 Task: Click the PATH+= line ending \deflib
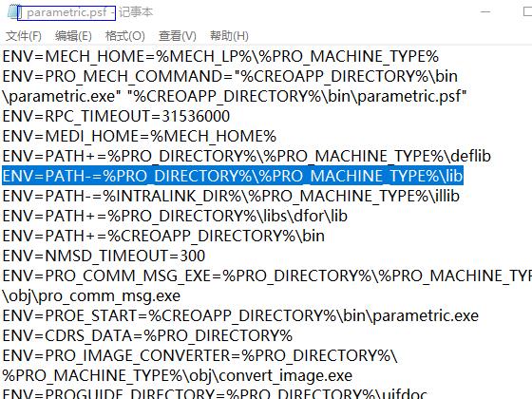click(247, 156)
